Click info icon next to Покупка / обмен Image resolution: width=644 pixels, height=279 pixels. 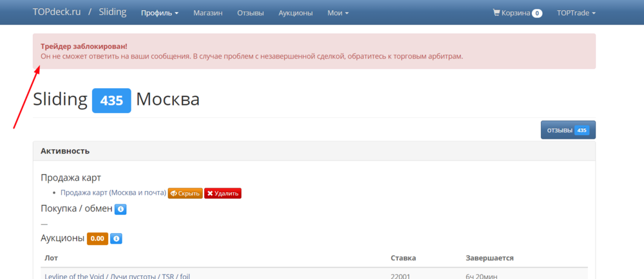(120, 209)
